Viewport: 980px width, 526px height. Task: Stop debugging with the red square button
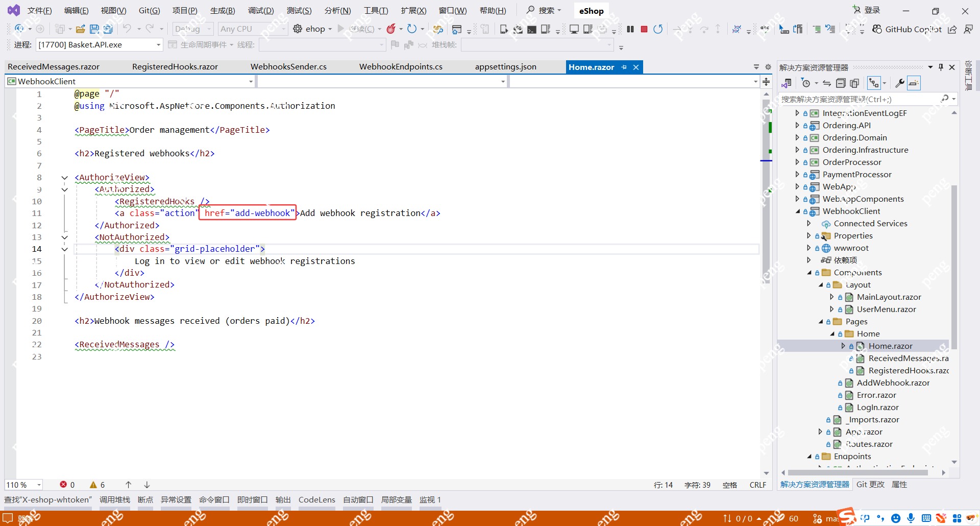[644, 29]
